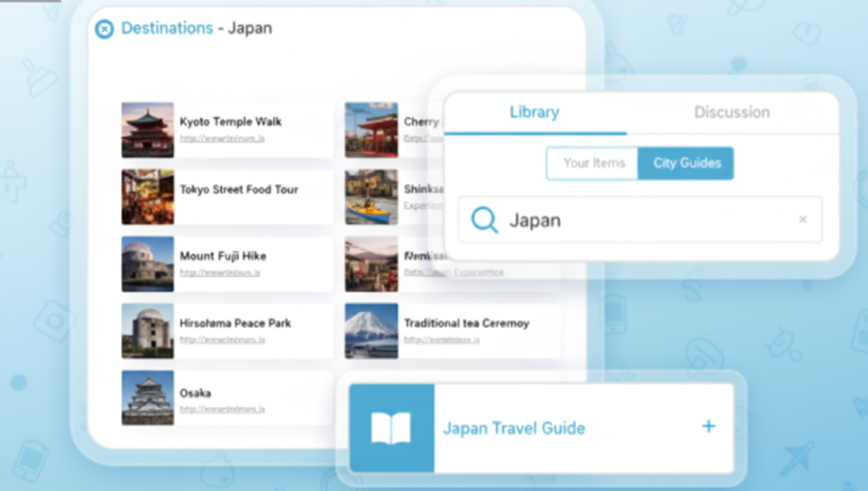Open the Destinations breadcrumb link
The height and width of the screenshot is (491, 868).
point(167,29)
